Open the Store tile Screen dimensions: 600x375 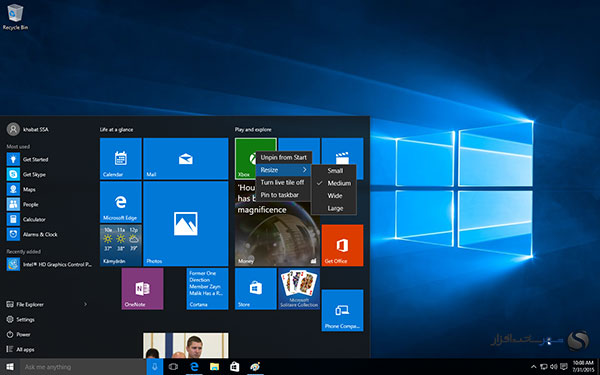coord(256,289)
